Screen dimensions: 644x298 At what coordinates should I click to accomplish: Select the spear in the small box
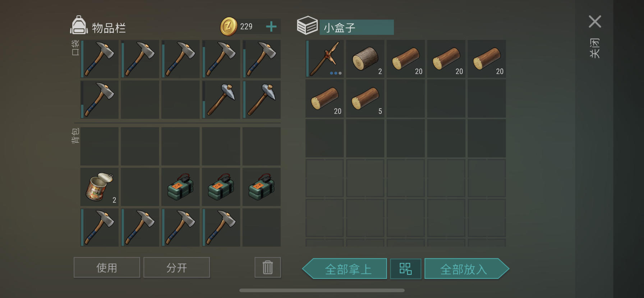click(x=325, y=59)
